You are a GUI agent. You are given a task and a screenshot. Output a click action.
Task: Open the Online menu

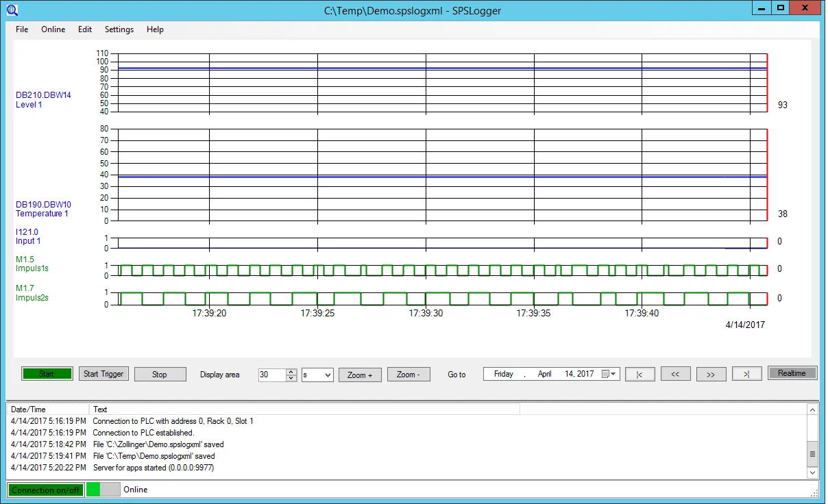(53, 29)
